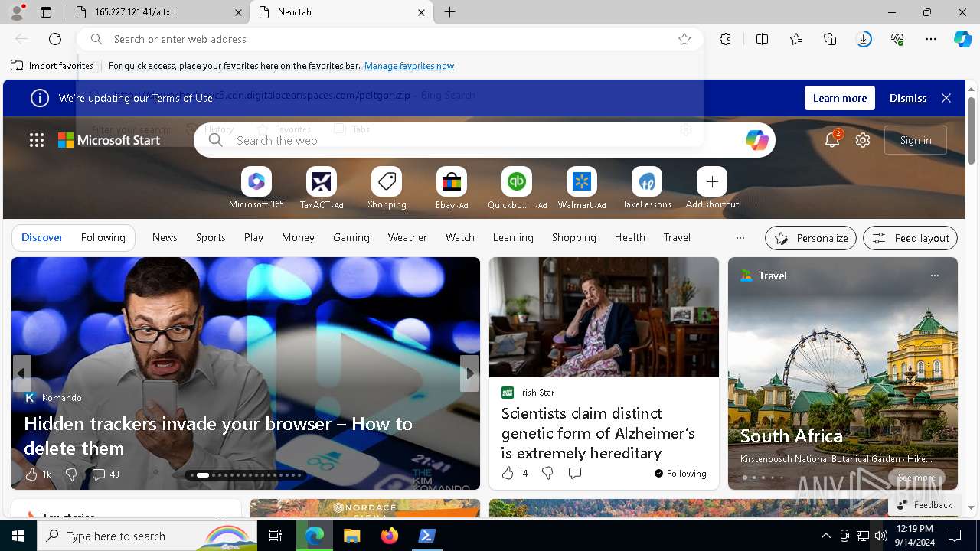This screenshot has height=551, width=980.
Task: Open Copilot from the search box
Action: pos(756,140)
